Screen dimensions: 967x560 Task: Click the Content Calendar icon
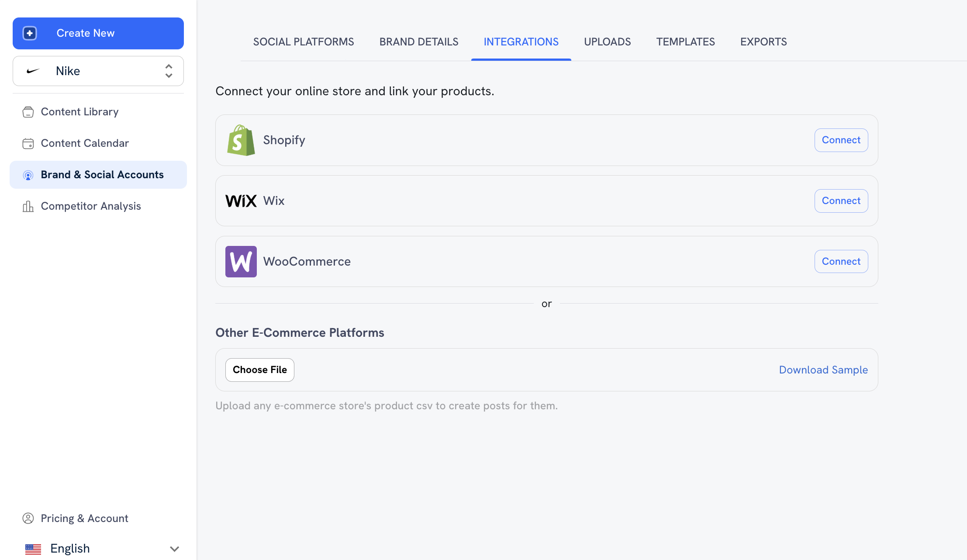point(28,143)
